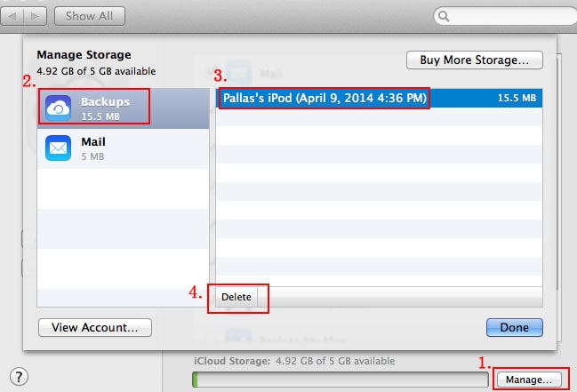Open View Account settings
The height and width of the screenshot is (392, 577).
(x=95, y=327)
